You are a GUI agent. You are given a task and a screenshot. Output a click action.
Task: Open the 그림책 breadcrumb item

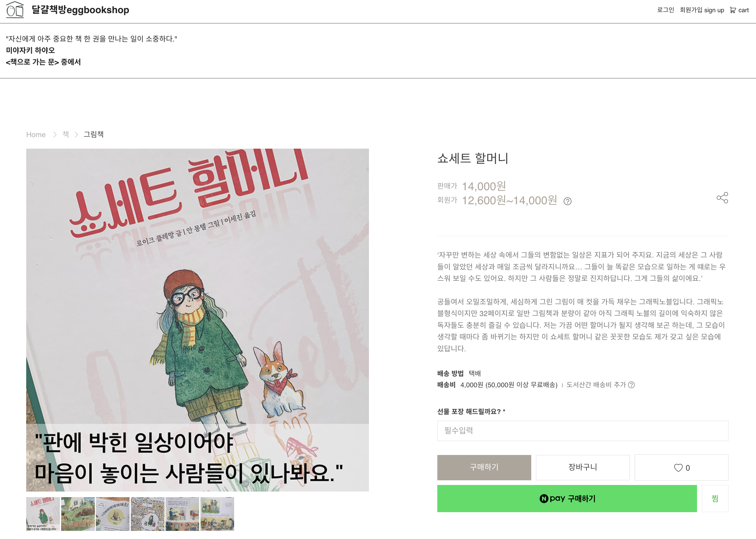pos(94,134)
